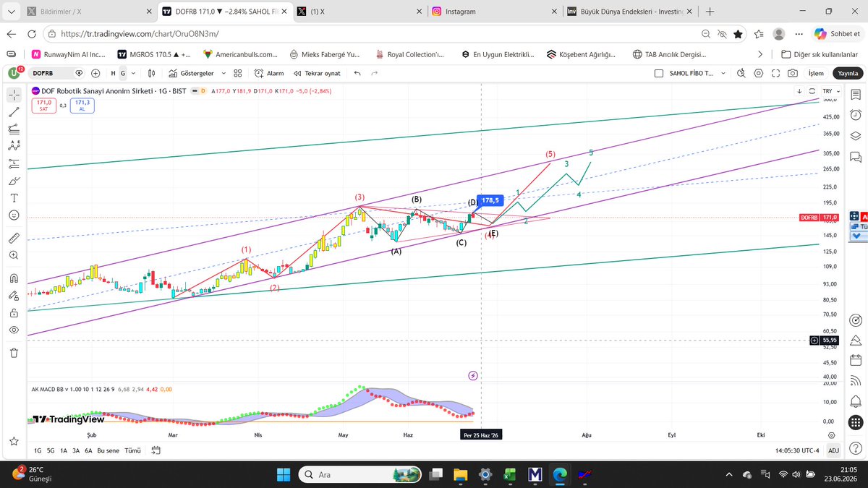Click the Ara taskbar search box
This screenshot has height=488, width=868.
coord(361,474)
